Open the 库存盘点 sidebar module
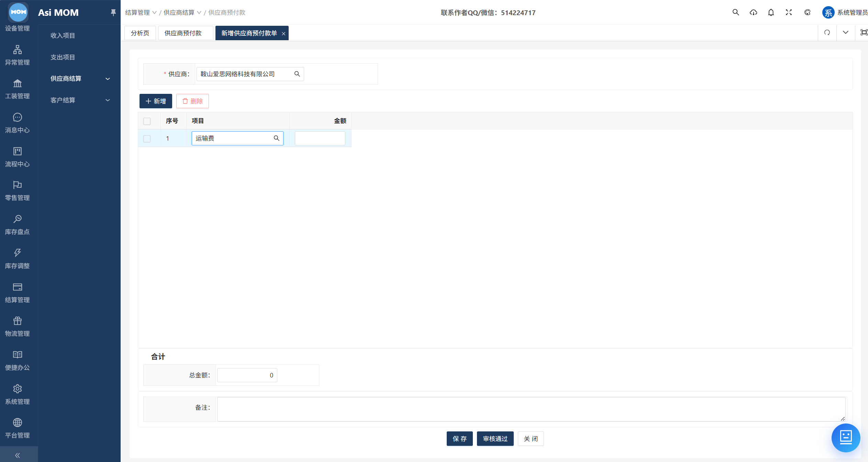 [x=17, y=225]
